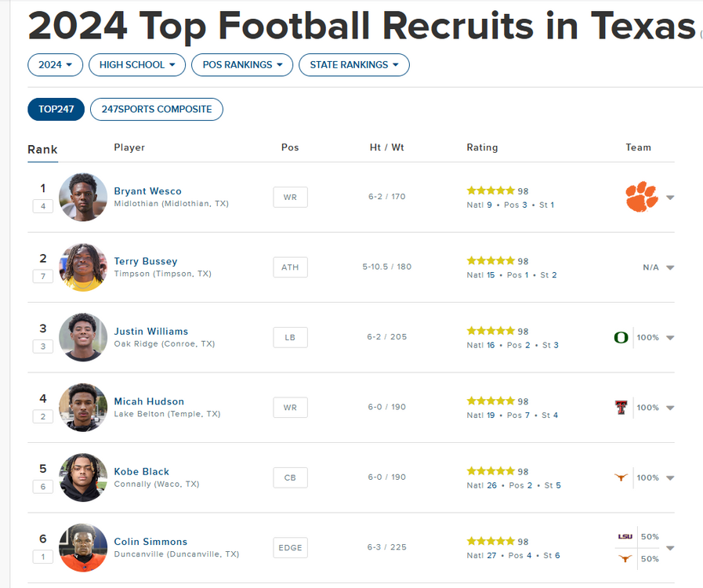Expand Terry Bussey's team predictions arrow

tap(670, 268)
